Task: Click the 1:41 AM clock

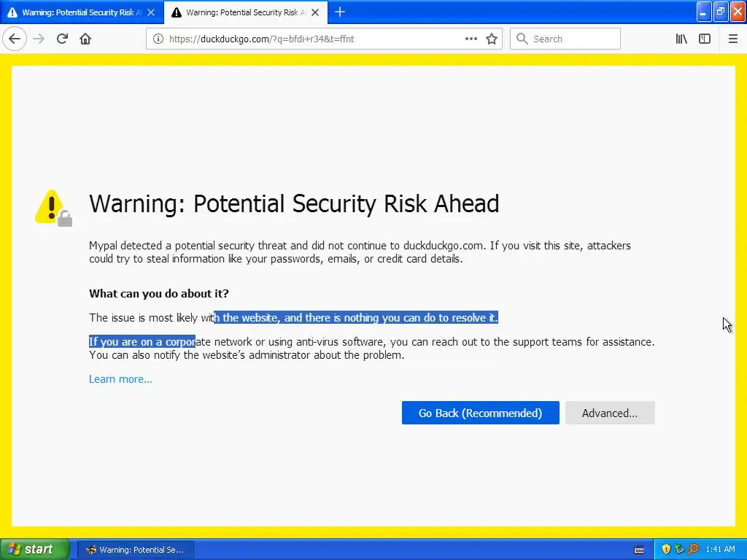Action: [720, 549]
